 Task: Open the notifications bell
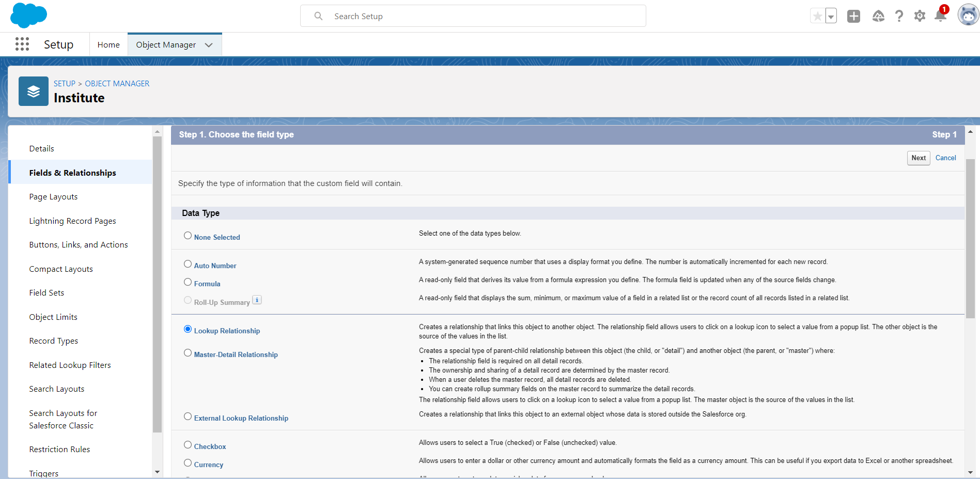point(940,16)
